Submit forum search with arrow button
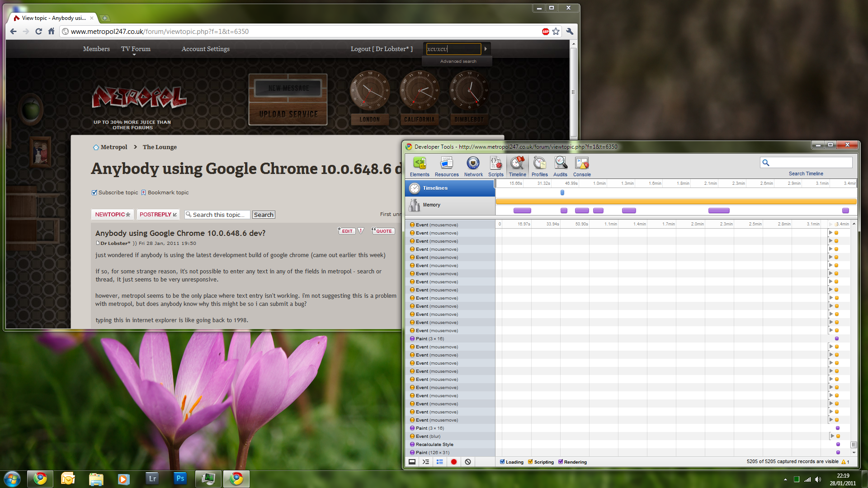868x488 pixels. 486,49
